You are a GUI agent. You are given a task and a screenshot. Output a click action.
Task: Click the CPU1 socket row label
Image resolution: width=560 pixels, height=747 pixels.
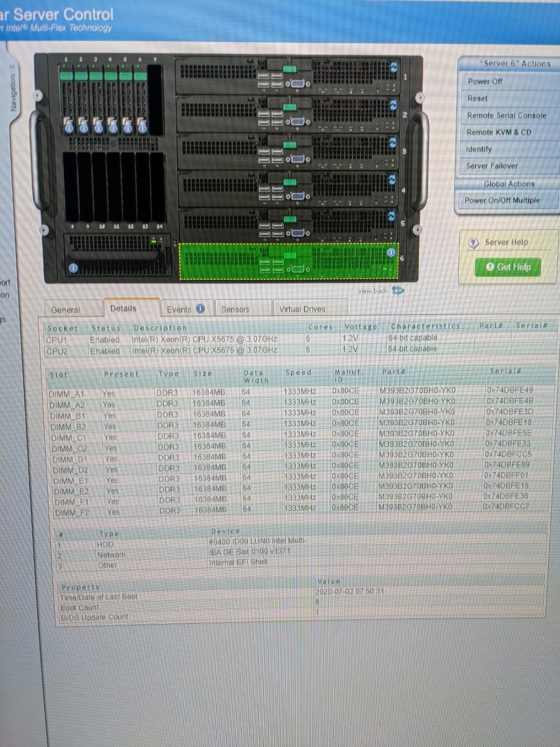click(56, 340)
